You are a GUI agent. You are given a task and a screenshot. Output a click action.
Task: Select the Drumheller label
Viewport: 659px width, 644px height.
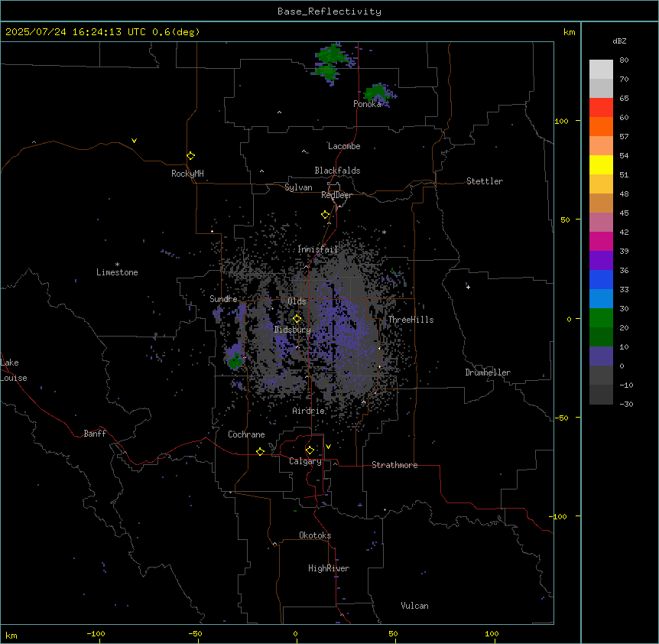pyautogui.click(x=488, y=372)
